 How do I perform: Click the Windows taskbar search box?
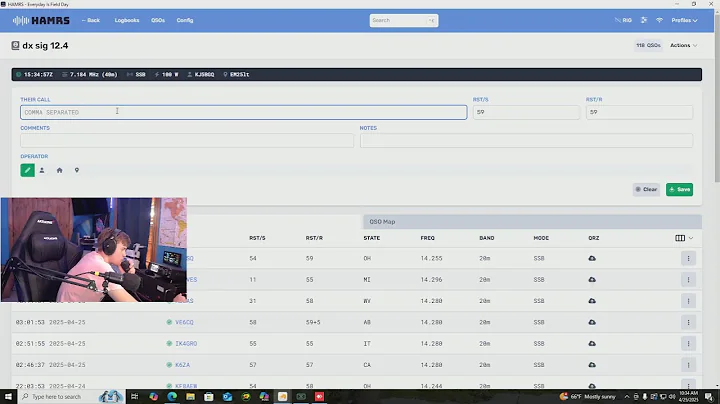[x=71, y=397]
